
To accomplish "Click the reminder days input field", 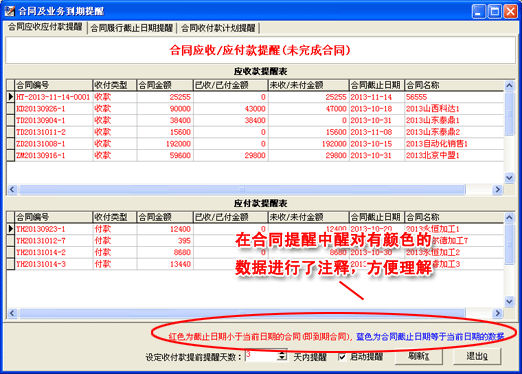I will point(261,356).
